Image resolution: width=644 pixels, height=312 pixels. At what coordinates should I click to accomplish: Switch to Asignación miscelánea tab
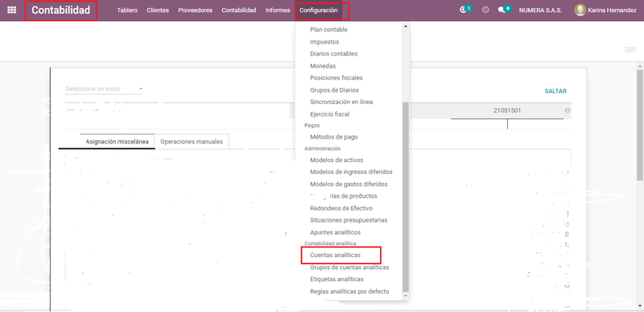[117, 141]
